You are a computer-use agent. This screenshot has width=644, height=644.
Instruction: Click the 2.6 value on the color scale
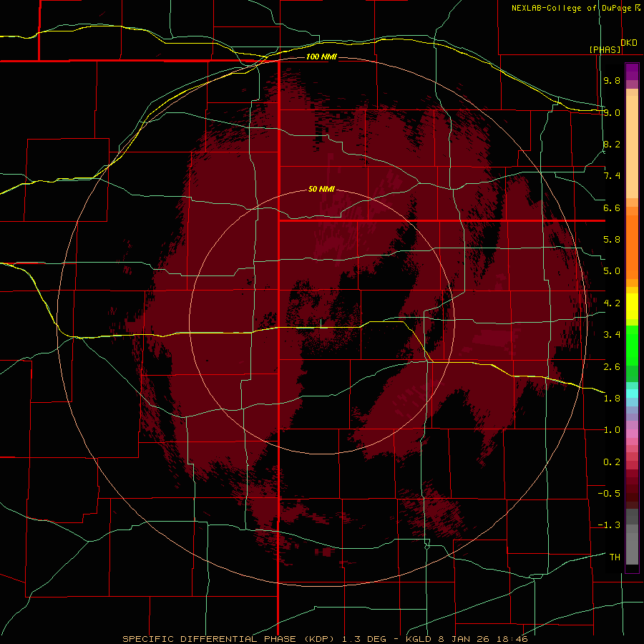tap(612, 367)
